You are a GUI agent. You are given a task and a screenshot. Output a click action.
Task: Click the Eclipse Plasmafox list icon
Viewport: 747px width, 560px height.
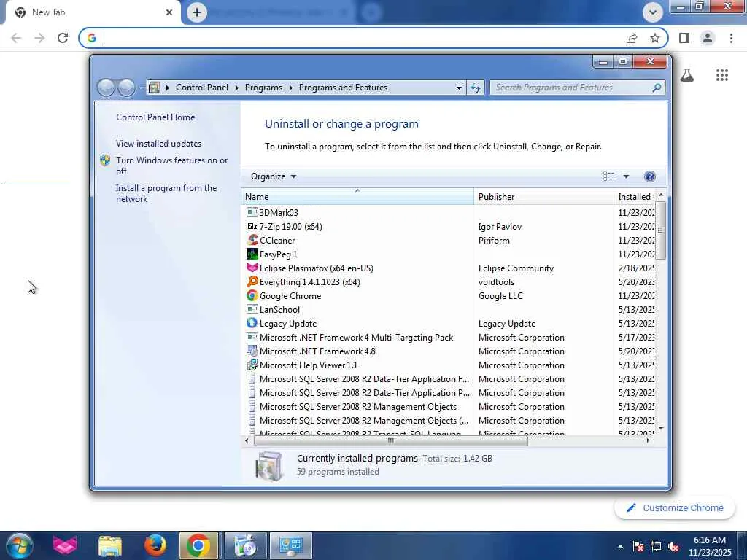252,268
